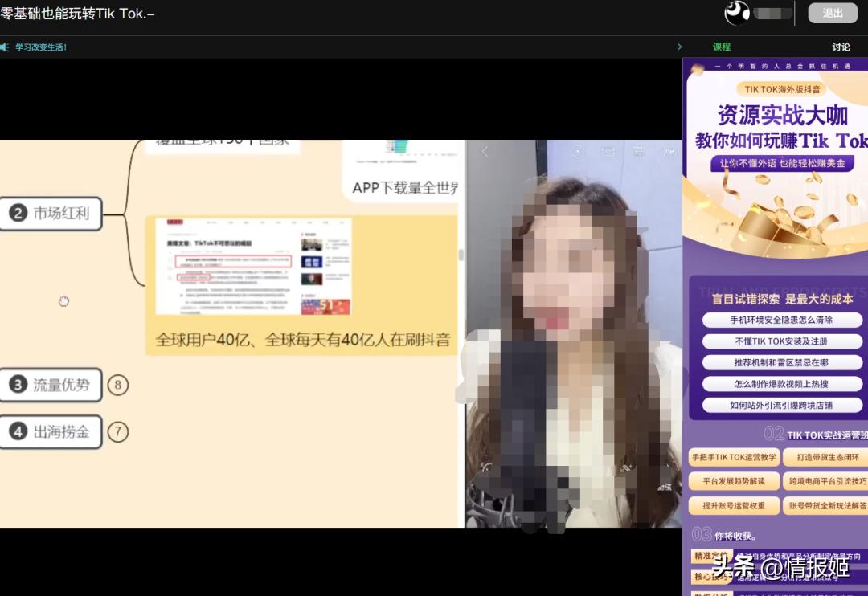
Task: Switch to the 课程 tab
Action: click(x=721, y=47)
